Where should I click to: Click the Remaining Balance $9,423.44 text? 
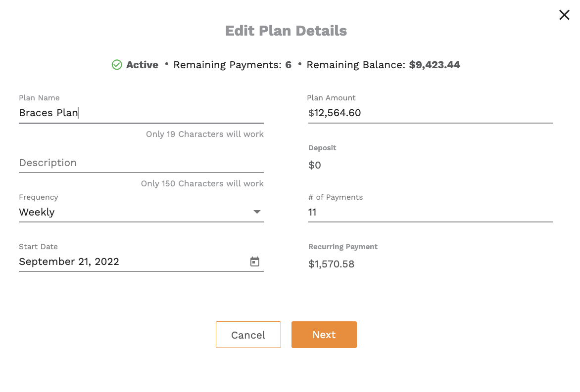383,65
